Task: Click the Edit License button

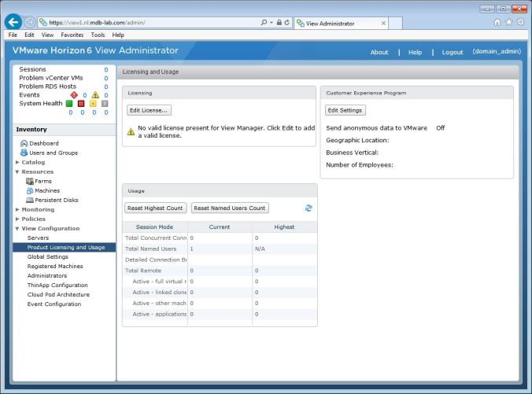Action: [150, 110]
